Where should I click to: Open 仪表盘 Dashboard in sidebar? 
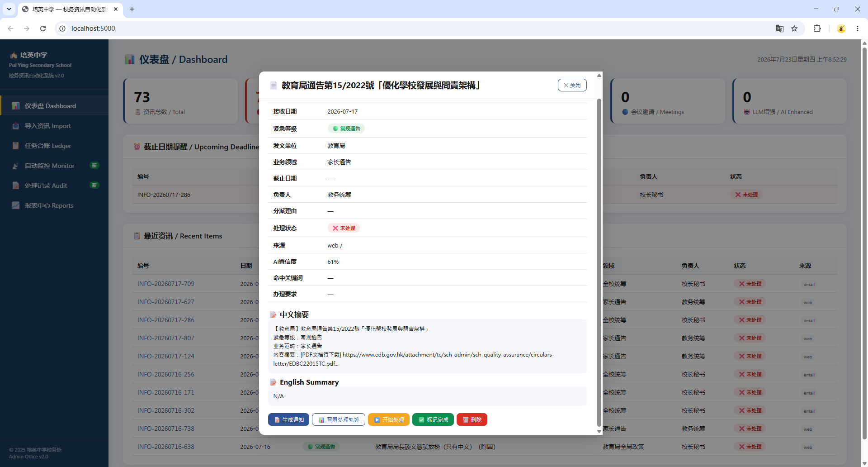coord(54,105)
